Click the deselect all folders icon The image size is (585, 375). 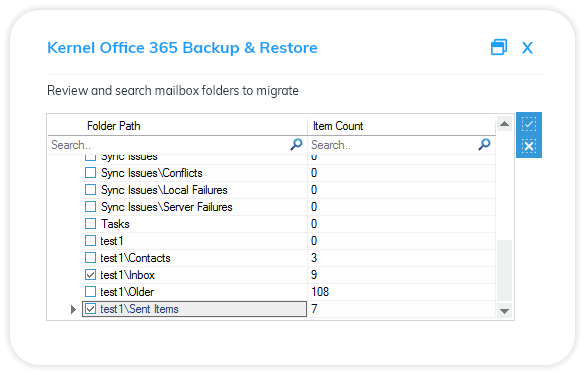(529, 146)
